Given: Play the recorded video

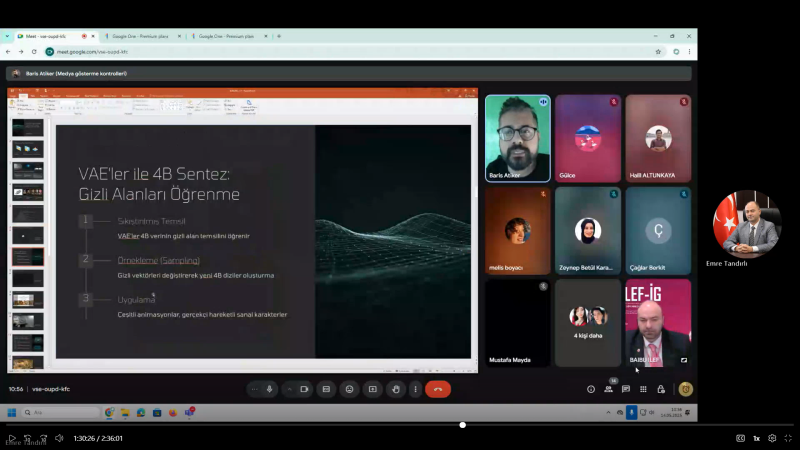Looking at the screenshot, I should coord(12,438).
